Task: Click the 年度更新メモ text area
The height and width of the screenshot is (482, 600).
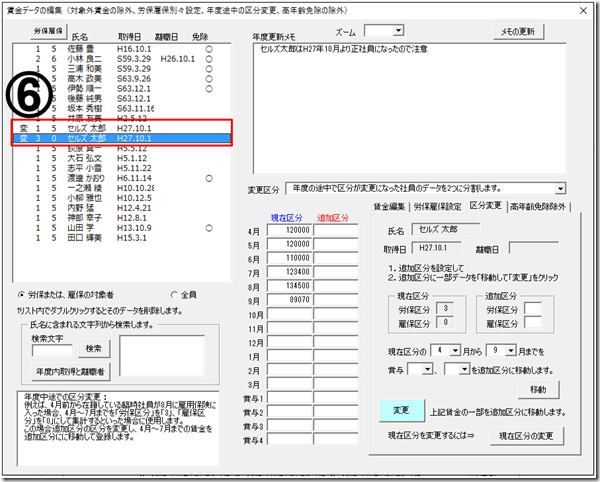Action: coord(409,109)
